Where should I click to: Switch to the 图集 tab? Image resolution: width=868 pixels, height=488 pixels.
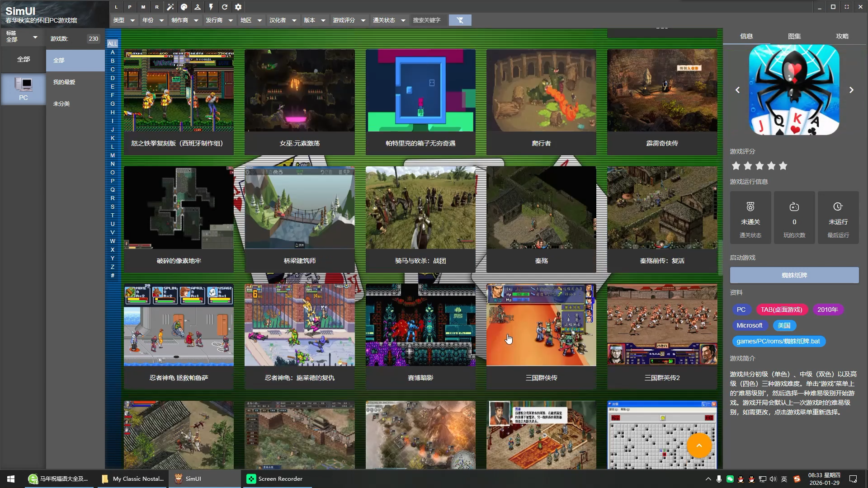tap(794, 36)
